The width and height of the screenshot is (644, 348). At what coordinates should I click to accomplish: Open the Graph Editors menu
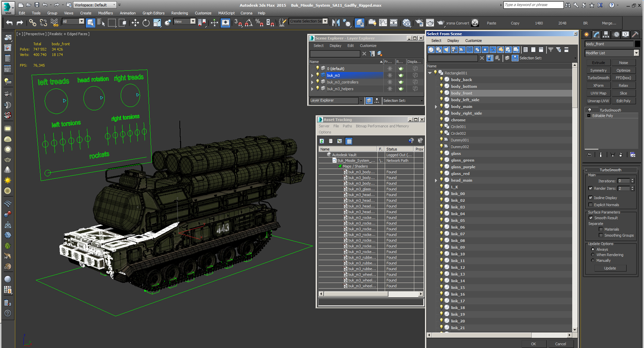[153, 13]
